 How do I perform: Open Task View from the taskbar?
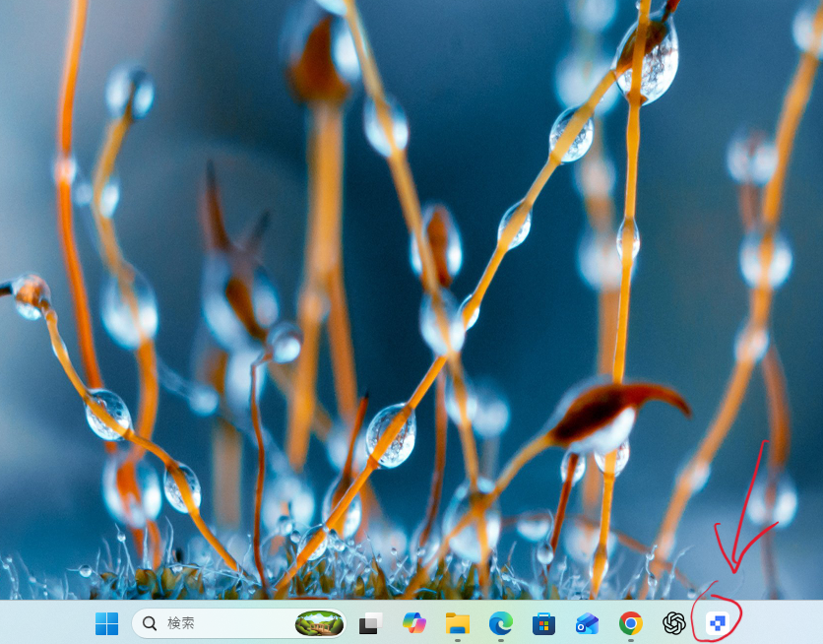point(370,623)
